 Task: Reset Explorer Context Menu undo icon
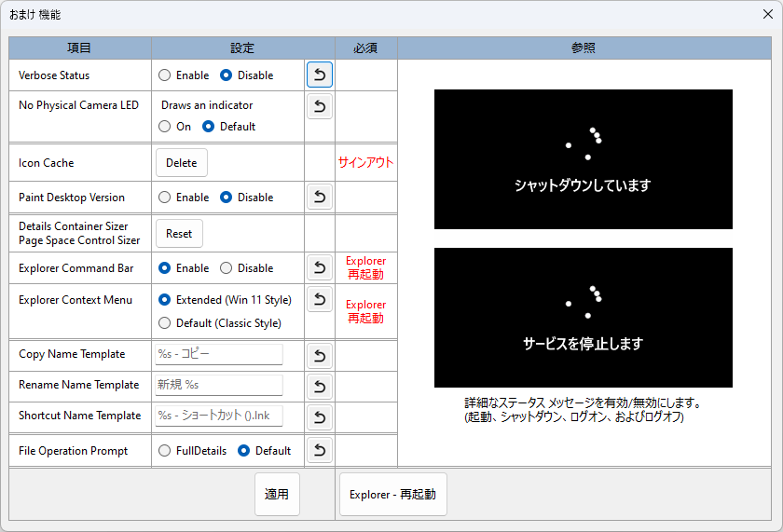tap(320, 299)
